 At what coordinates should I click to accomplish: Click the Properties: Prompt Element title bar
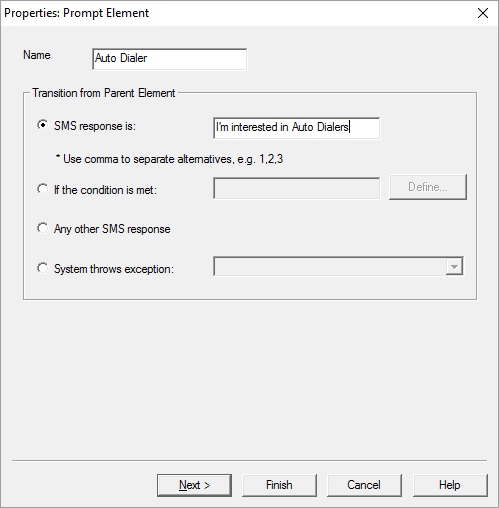coord(233,13)
